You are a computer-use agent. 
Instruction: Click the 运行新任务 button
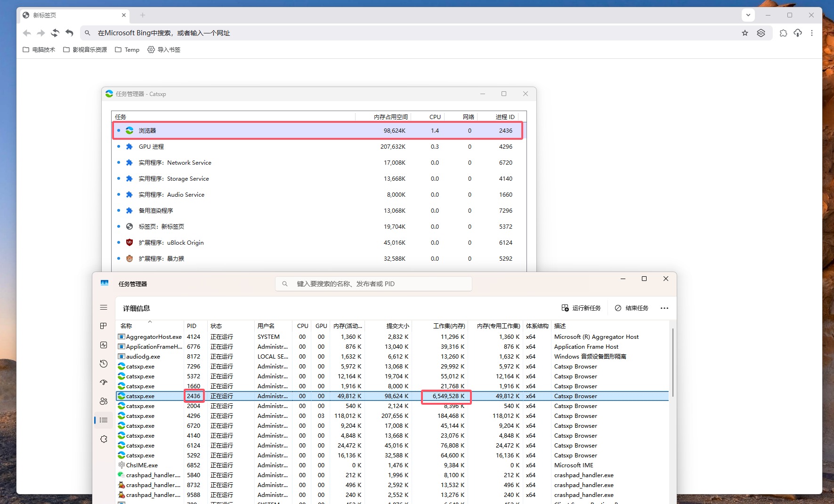tap(581, 308)
